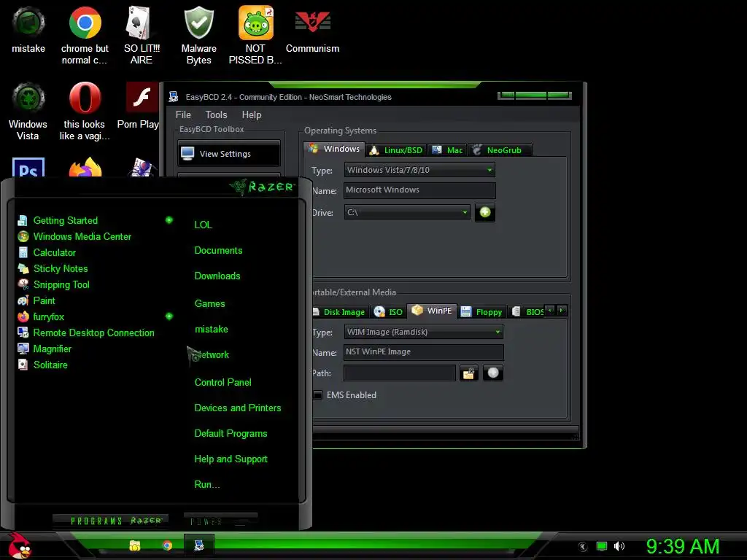This screenshot has height=560, width=747.
Task: Expand the furryfox submenu arrow
Action: (169, 316)
